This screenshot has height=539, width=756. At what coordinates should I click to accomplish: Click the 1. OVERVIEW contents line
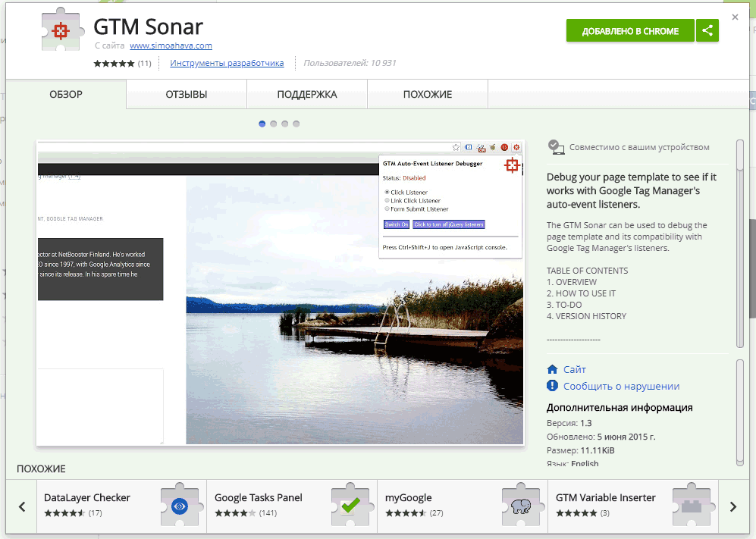pos(571,282)
